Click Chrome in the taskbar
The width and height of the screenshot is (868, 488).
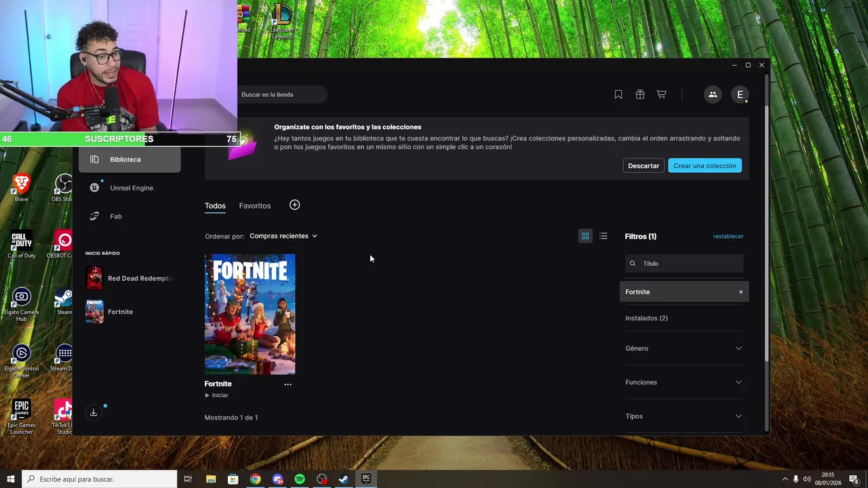tap(255, 479)
